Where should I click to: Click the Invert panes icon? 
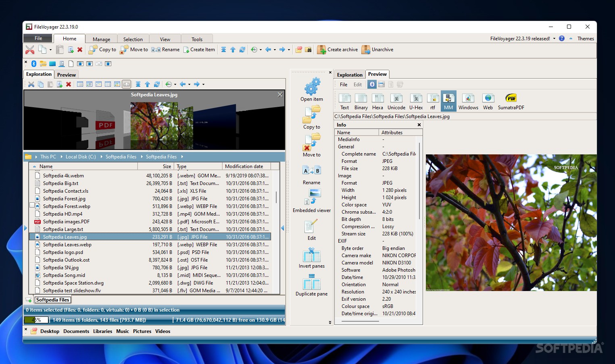pyautogui.click(x=312, y=255)
